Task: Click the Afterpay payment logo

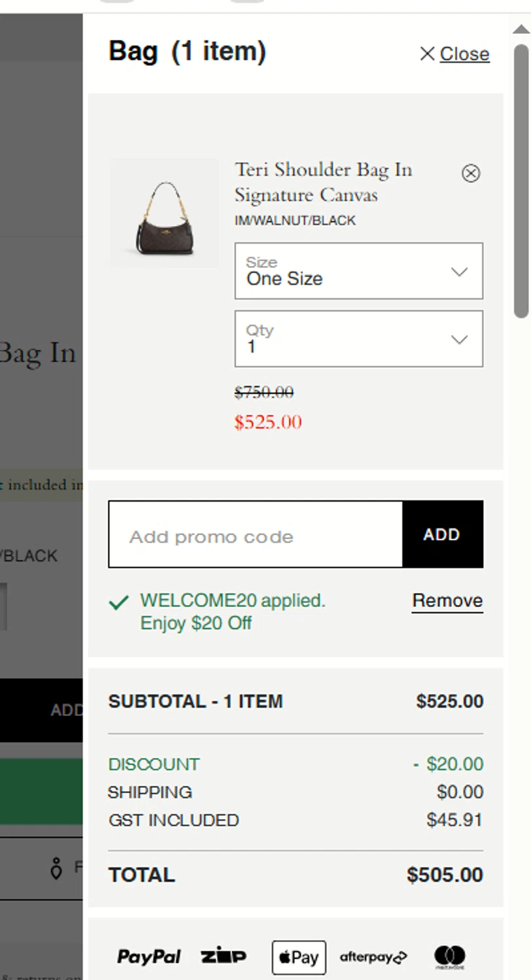Action: (x=373, y=958)
